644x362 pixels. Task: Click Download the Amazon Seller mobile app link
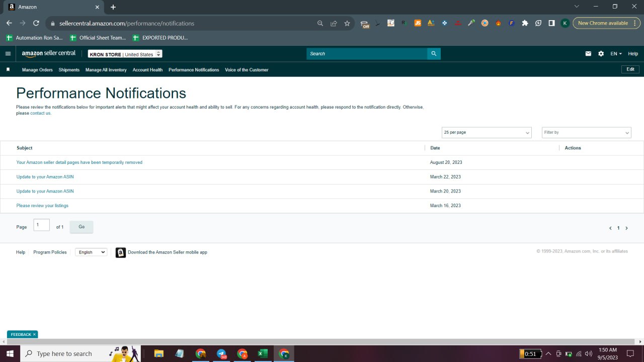click(x=168, y=252)
